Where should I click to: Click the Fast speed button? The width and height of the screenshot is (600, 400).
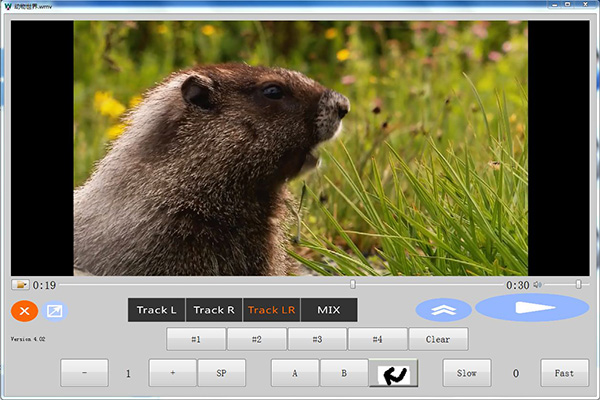tap(564, 373)
